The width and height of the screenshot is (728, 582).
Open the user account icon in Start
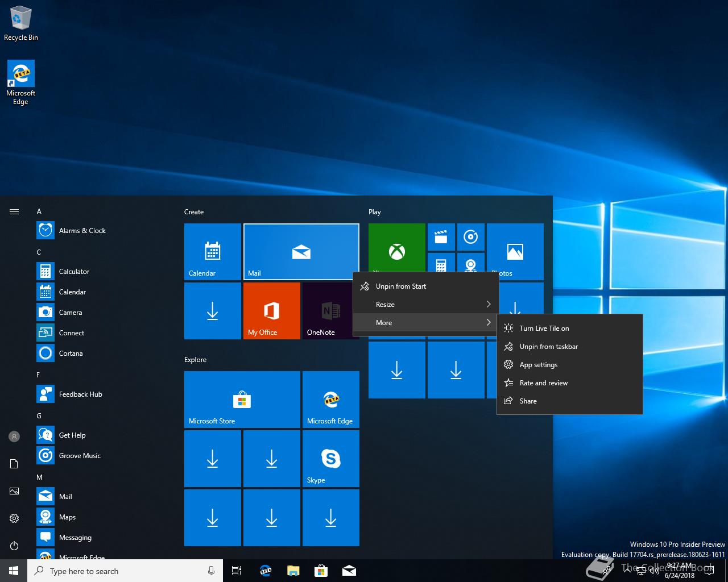coord(14,436)
